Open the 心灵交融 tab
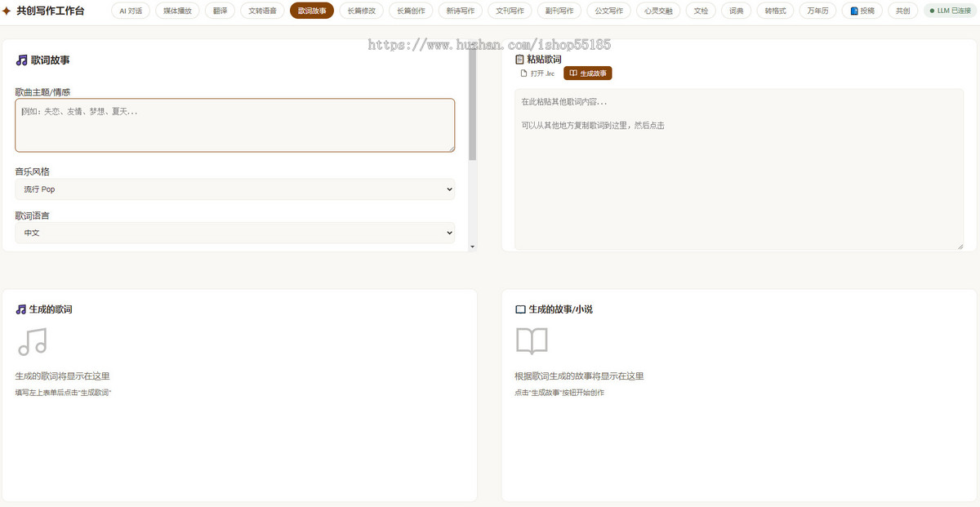This screenshot has height=507, width=980. pyautogui.click(x=658, y=11)
